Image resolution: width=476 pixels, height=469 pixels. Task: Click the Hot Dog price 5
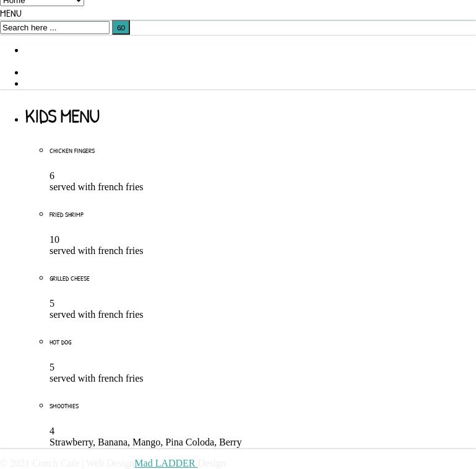(x=52, y=367)
